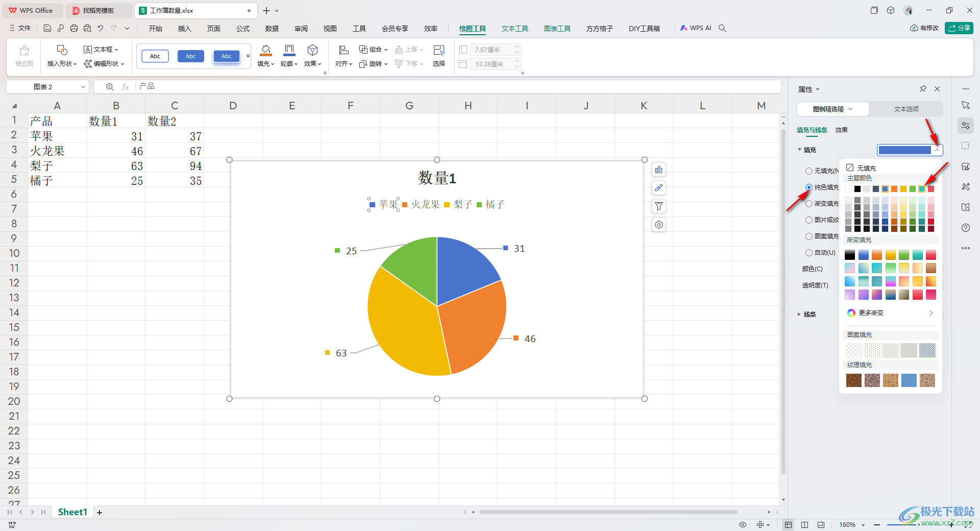The width and height of the screenshot is (980, 531).
Task: Click the search magnifier next to WPS AI
Action: coord(722,29)
